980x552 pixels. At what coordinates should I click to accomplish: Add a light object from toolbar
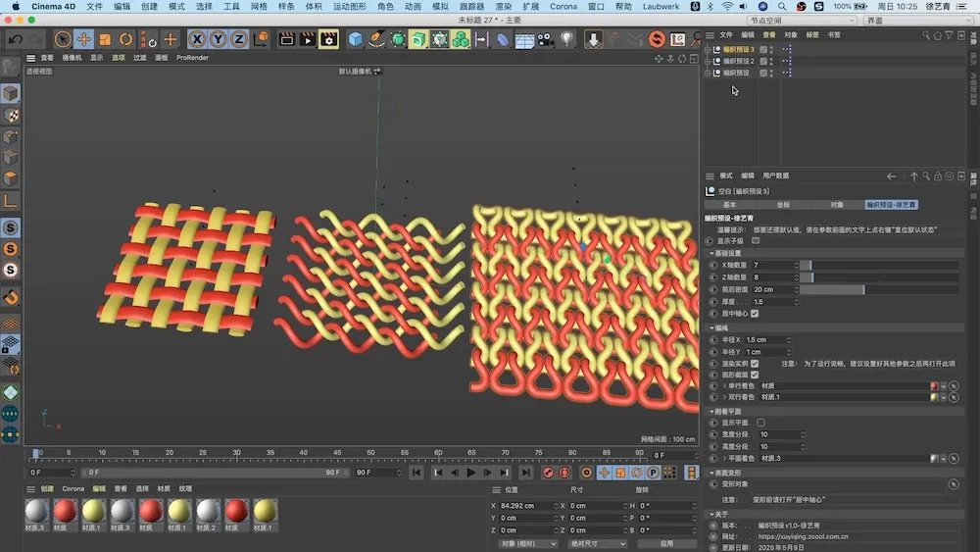[x=567, y=39]
